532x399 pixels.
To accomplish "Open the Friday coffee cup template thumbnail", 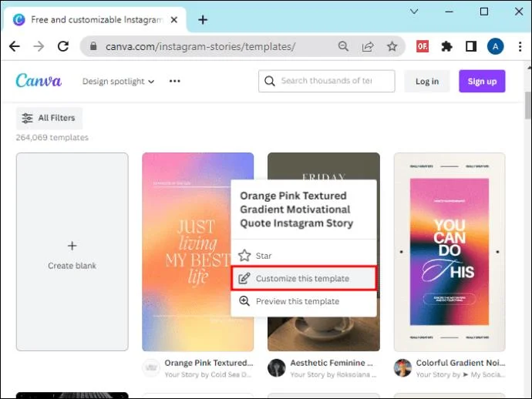I will pyautogui.click(x=324, y=334).
